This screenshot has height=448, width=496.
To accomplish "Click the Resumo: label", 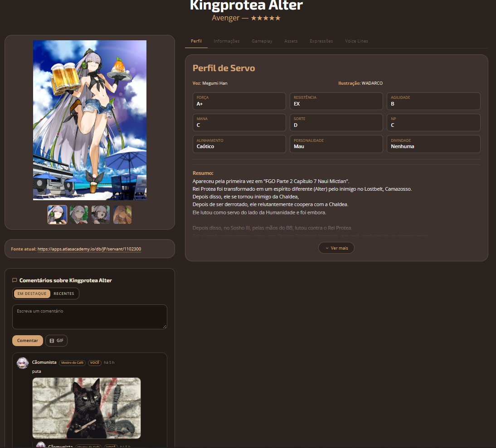I will click(x=203, y=173).
